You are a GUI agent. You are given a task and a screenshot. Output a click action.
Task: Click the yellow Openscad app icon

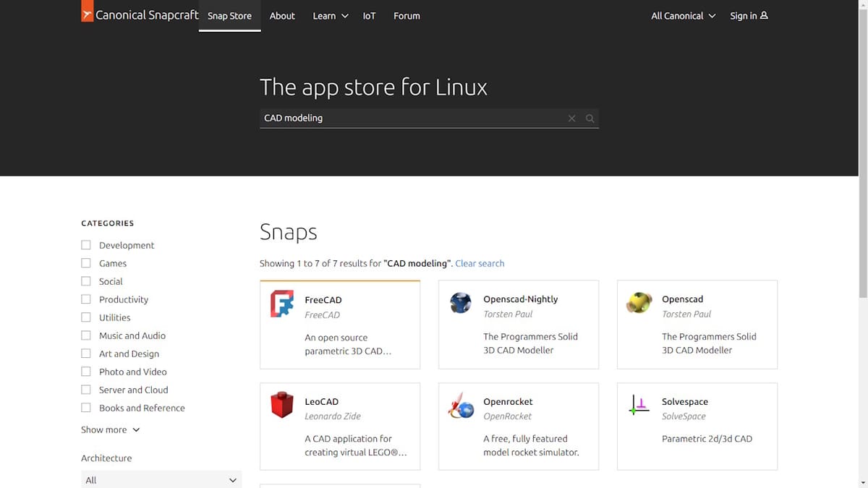639,303
